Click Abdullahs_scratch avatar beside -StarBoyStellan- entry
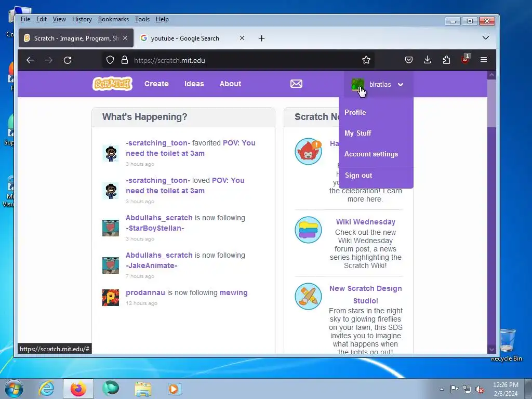 (x=111, y=228)
